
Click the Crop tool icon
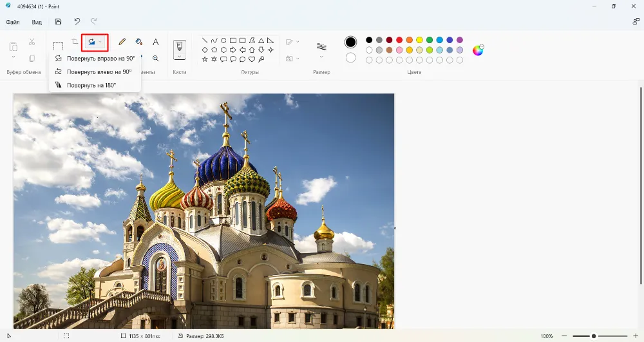pyautogui.click(x=75, y=42)
